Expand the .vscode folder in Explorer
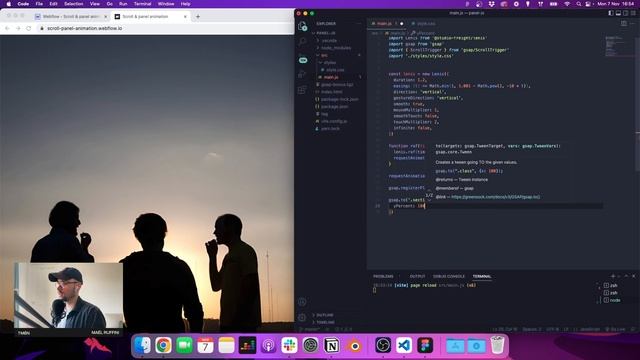 (x=329, y=40)
